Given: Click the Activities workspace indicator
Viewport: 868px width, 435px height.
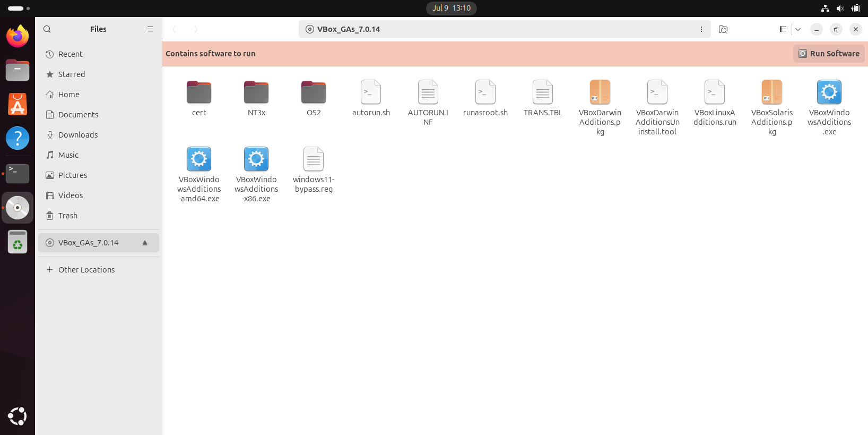Looking at the screenshot, I should [x=19, y=8].
